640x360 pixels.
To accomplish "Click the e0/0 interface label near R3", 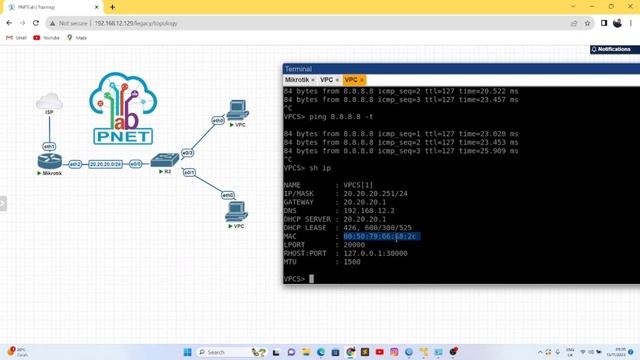I will tap(136, 164).
